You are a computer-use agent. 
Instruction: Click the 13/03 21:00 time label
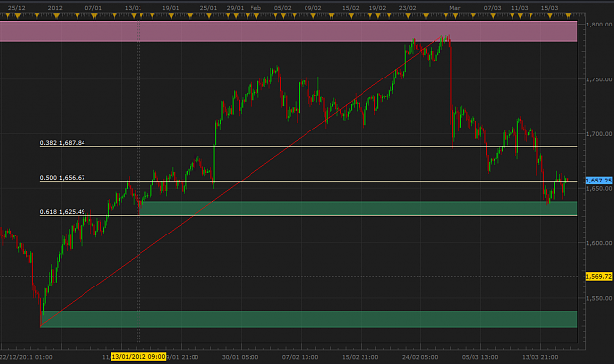point(540,357)
